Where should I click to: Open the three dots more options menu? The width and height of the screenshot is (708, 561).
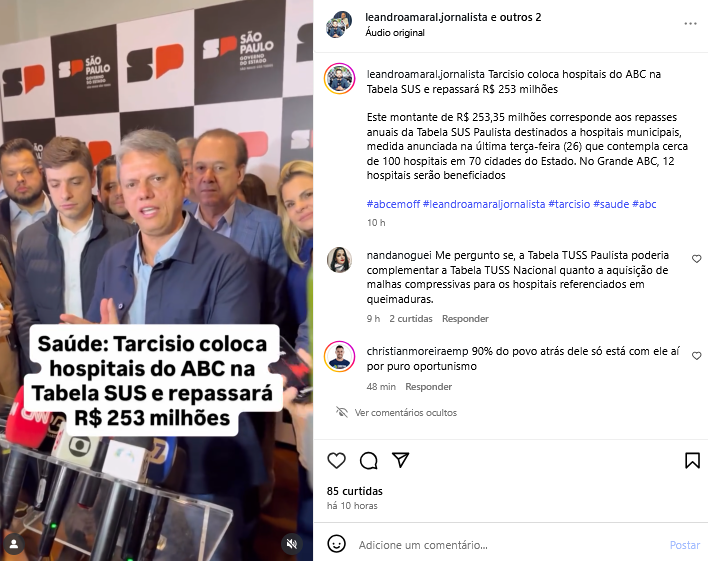[690, 23]
